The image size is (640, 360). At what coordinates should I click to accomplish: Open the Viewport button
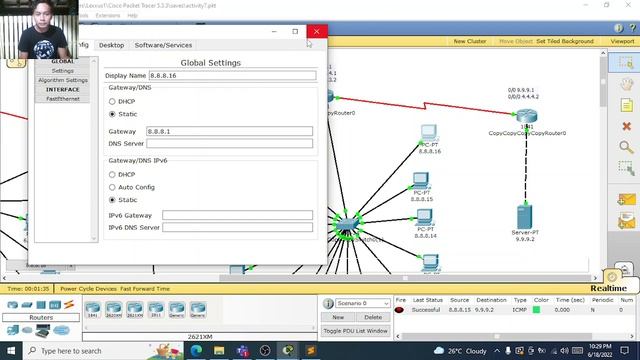[x=622, y=41]
